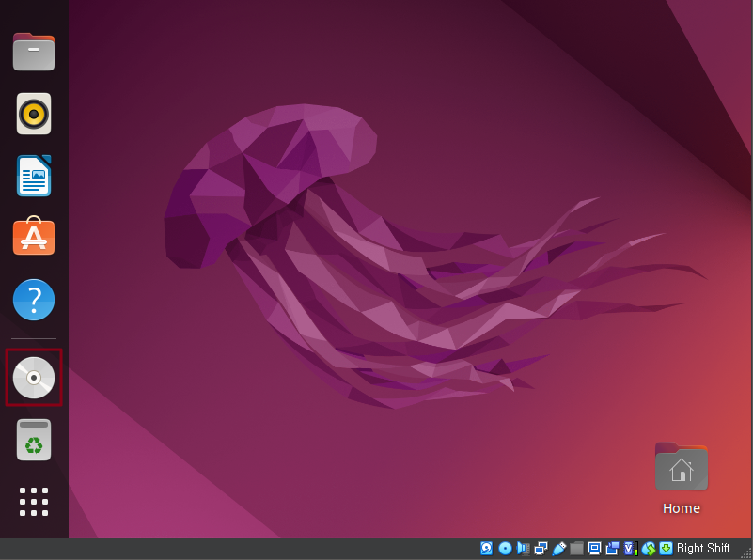Click VirtualBox display indicator
Image resolution: width=753 pixels, height=560 pixels.
pos(594,548)
